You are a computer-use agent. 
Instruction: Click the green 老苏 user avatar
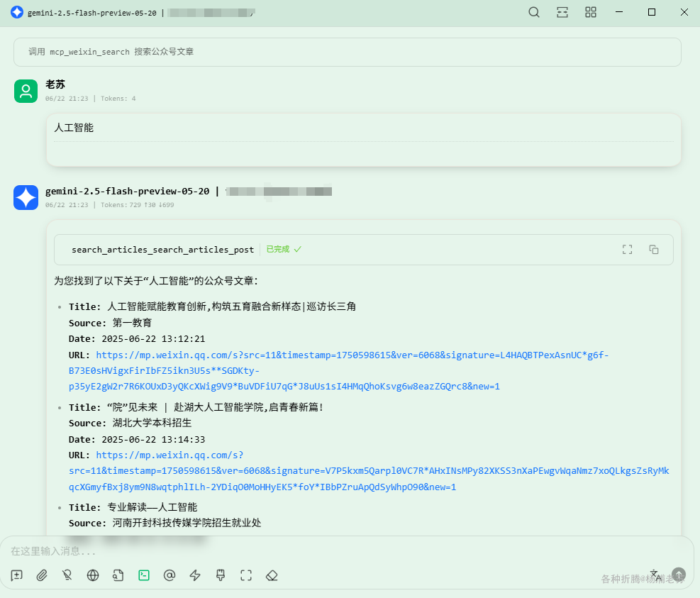click(26, 91)
